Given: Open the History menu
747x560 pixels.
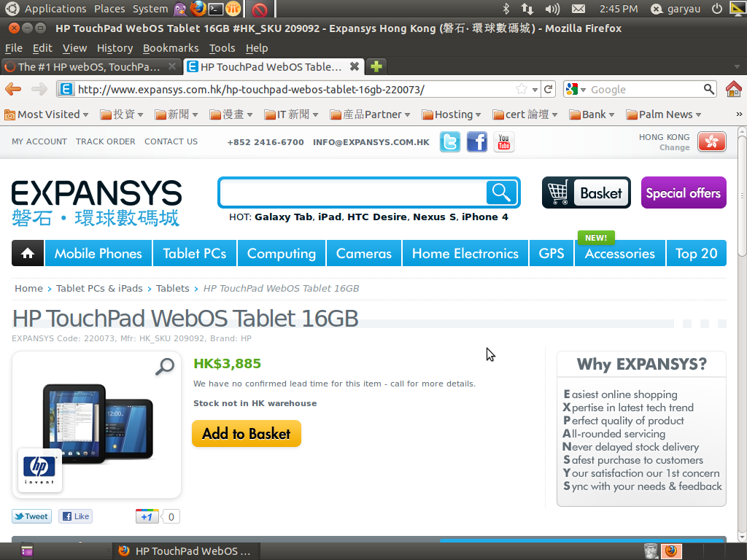Looking at the screenshot, I should coord(115,48).
